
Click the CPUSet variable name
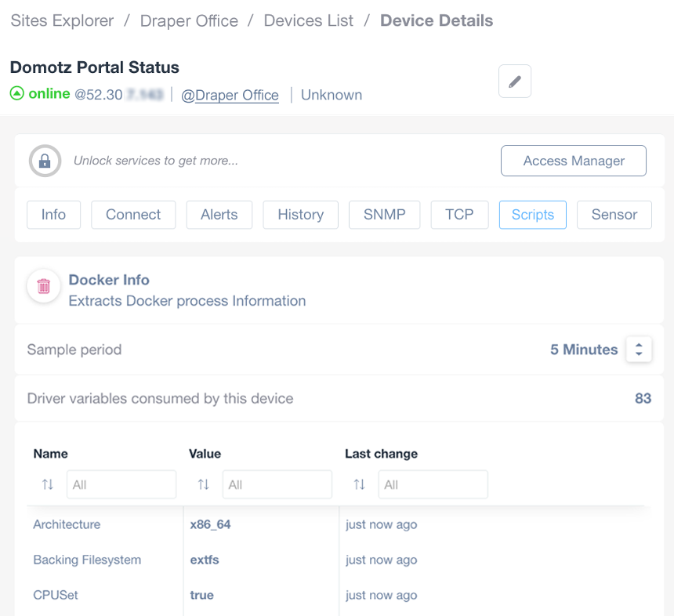[x=56, y=595]
